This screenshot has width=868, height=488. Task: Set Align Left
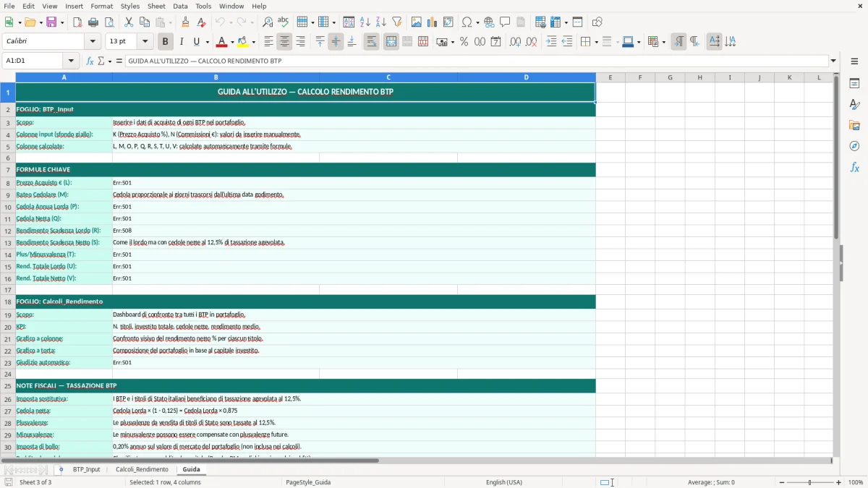[x=268, y=42]
